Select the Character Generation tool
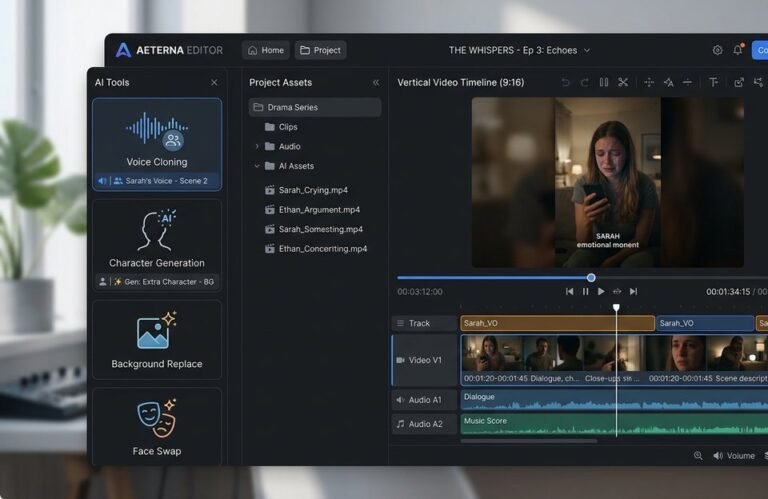Viewport: 768px width, 499px height. 157,245
